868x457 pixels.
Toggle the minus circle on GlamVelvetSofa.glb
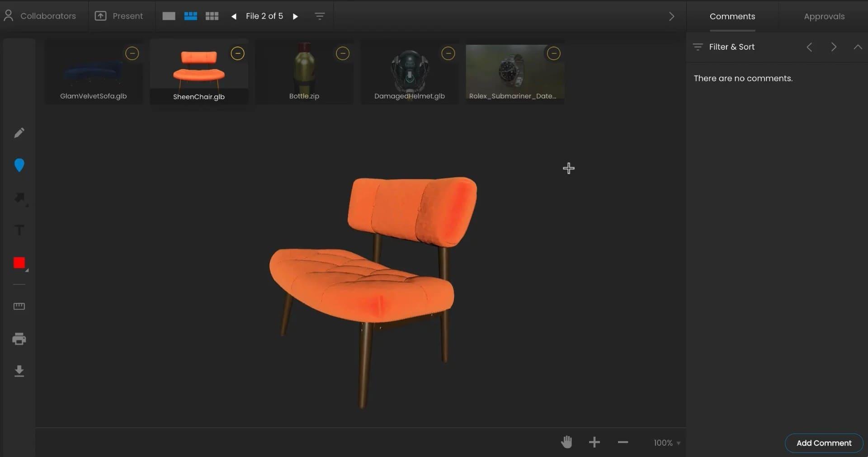[132, 53]
